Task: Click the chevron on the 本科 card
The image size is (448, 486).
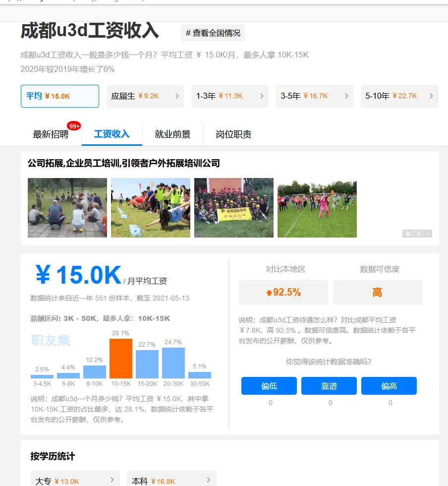Action: click(x=209, y=480)
